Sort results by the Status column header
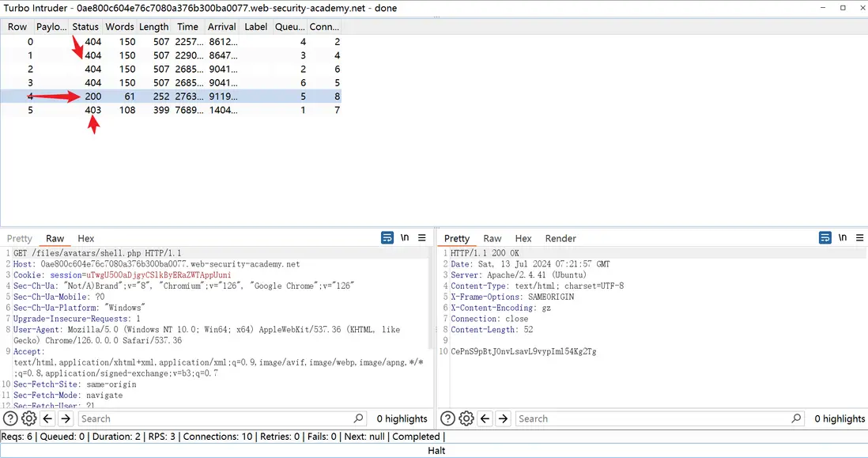The width and height of the screenshot is (868, 458). (85, 26)
